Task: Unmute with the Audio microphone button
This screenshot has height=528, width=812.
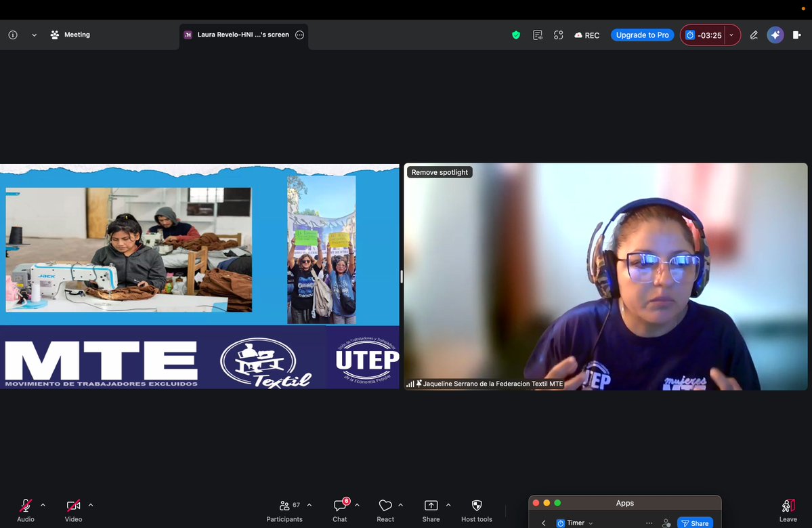Action: click(x=25, y=510)
